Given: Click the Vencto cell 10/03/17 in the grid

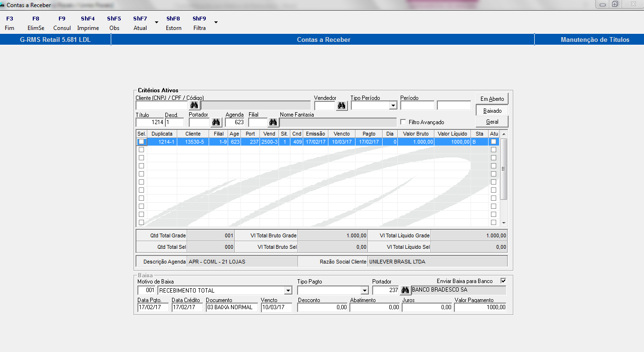Looking at the screenshot, I should tap(342, 142).
